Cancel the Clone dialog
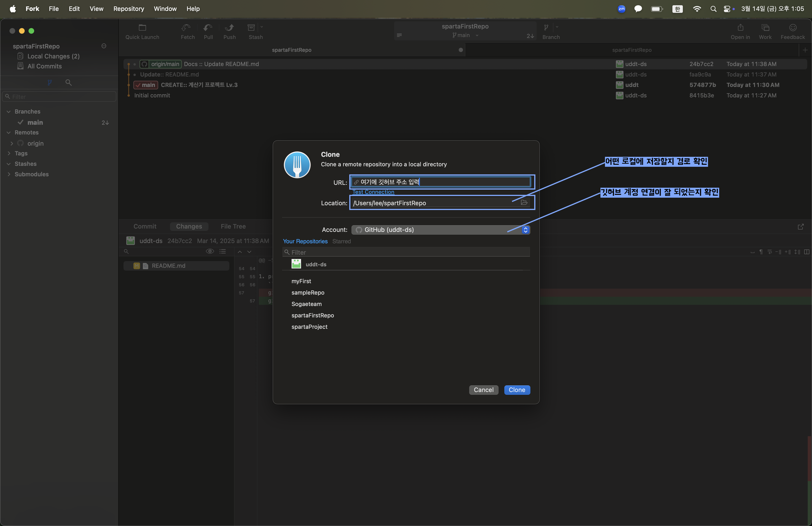Image resolution: width=812 pixels, height=526 pixels. (483, 390)
